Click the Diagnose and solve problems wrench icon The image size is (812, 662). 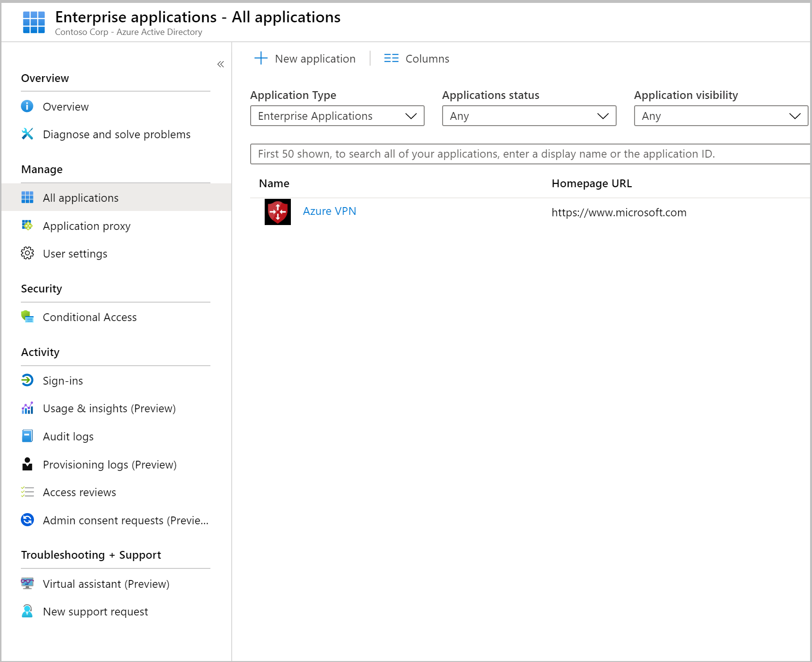(27, 134)
